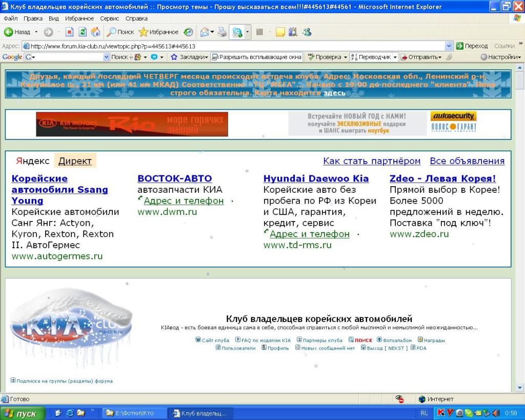This screenshot has height=420, width=525.
Task: Click the Stop loading icon
Action: pos(70,32)
